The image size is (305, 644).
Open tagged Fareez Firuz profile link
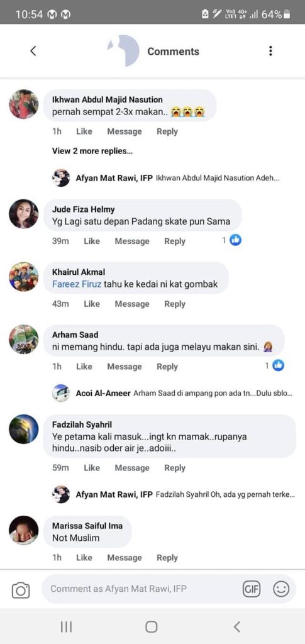click(77, 284)
